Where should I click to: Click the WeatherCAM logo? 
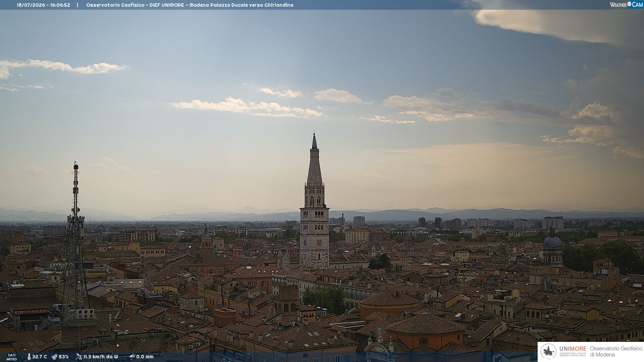(x=626, y=4)
